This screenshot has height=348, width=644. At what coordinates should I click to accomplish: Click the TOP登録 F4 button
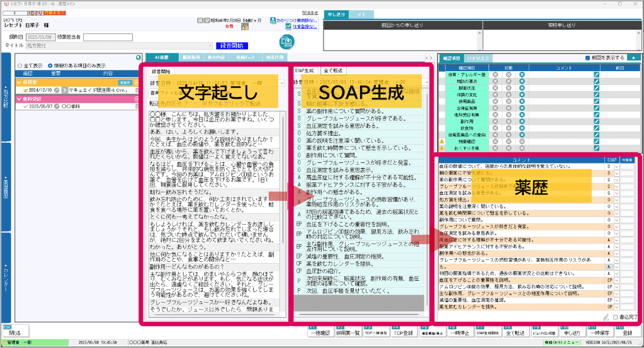[x=404, y=332]
